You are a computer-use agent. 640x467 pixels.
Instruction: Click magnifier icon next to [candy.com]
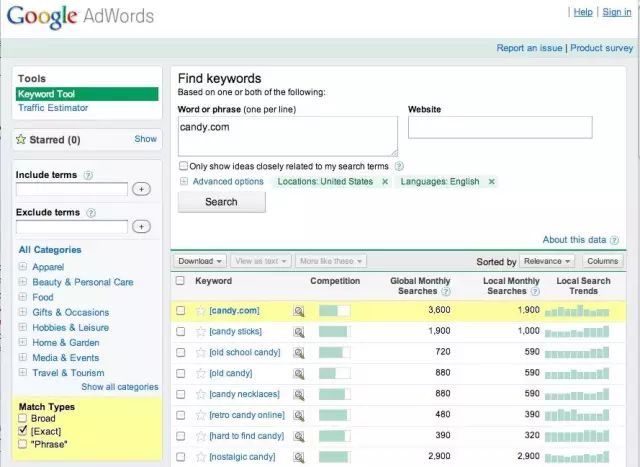(298, 311)
